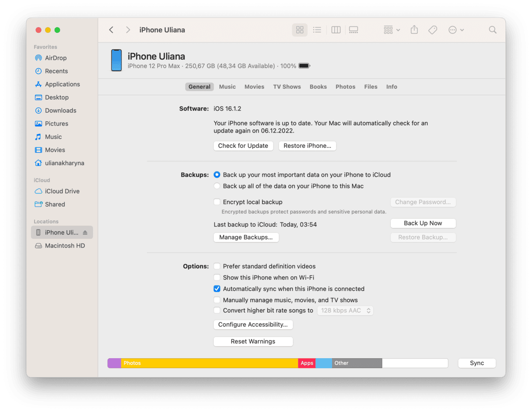This screenshot has width=532, height=412.
Task: Open the Tags icon in toolbar
Action: click(433, 30)
